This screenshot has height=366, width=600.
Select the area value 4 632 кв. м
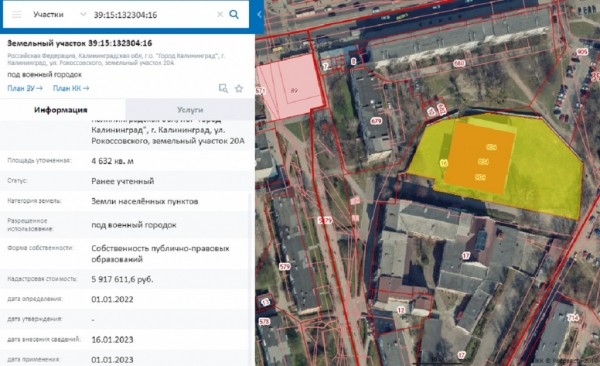(112, 161)
